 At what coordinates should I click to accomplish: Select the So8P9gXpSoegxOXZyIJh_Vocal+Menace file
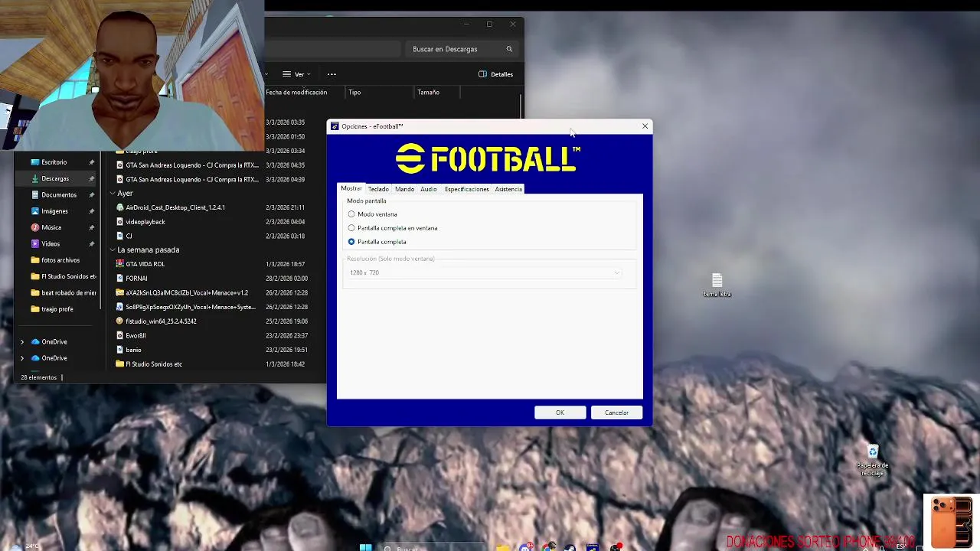click(x=190, y=307)
